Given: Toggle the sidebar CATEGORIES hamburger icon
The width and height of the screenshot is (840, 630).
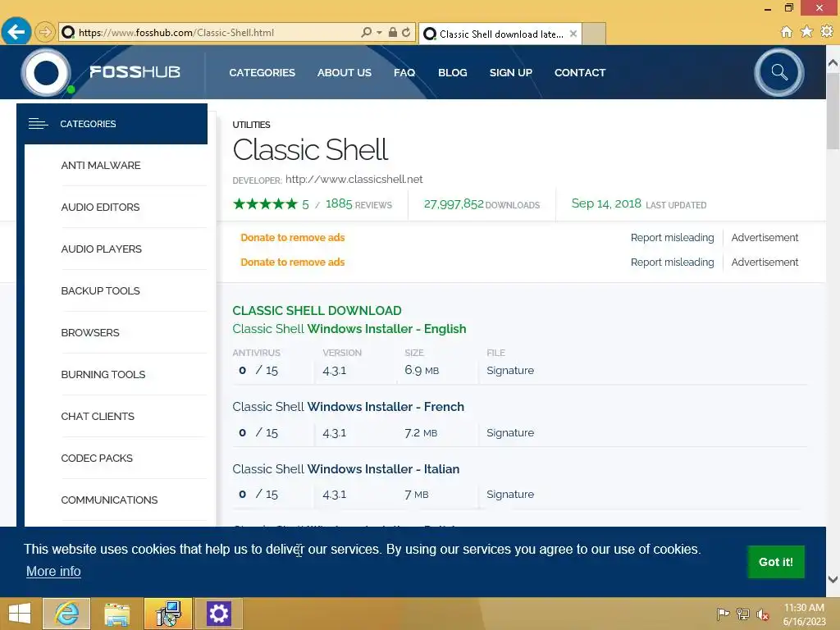Looking at the screenshot, I should pyautogui.click(x=38, y=124).
